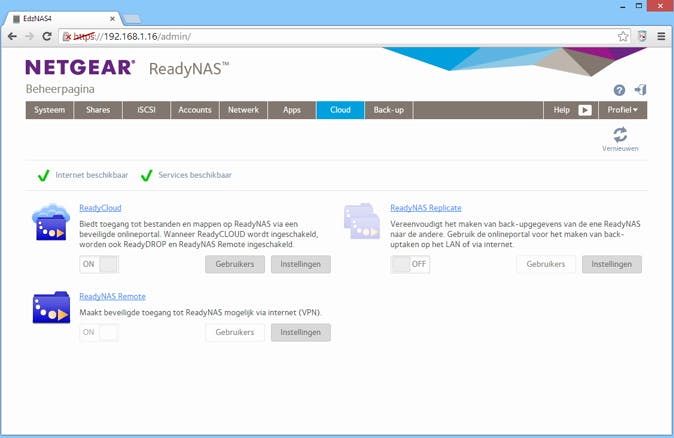
Task: Click the ReadyCloud folder icon
Action: (x=51, y=222)
